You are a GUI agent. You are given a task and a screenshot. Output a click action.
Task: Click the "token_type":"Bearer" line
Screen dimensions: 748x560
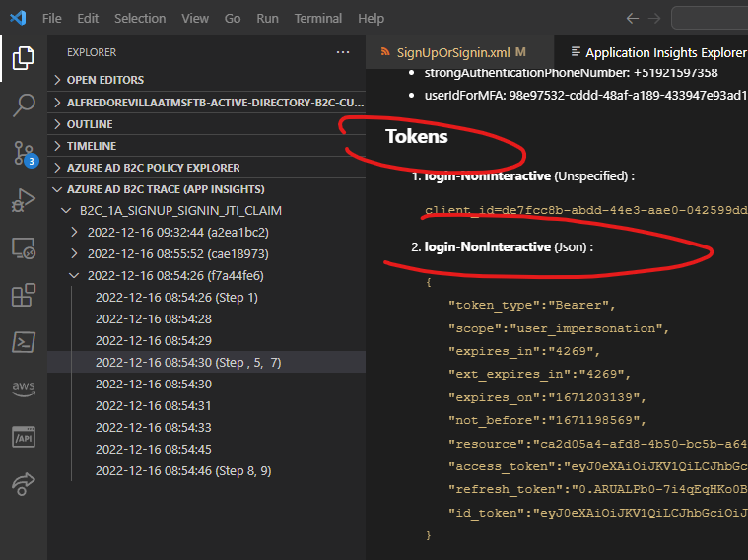tap(531, 305)
